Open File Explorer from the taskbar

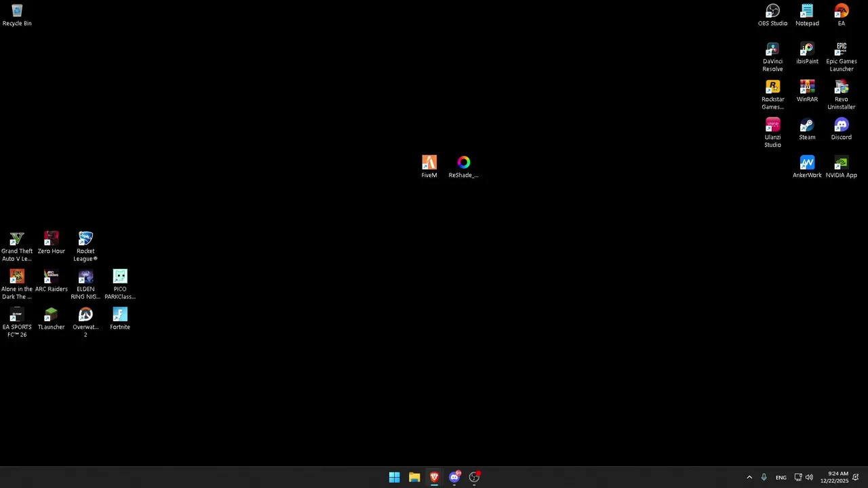pos(414,477)
